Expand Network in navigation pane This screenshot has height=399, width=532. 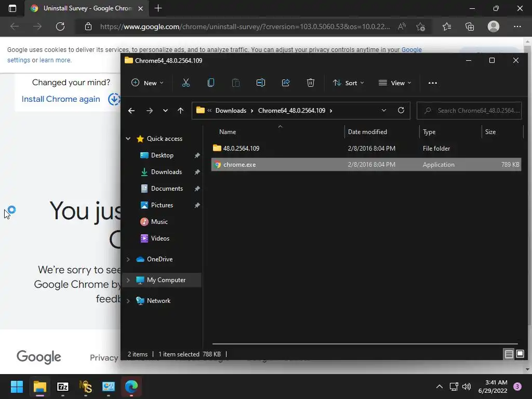pos(128,301)
